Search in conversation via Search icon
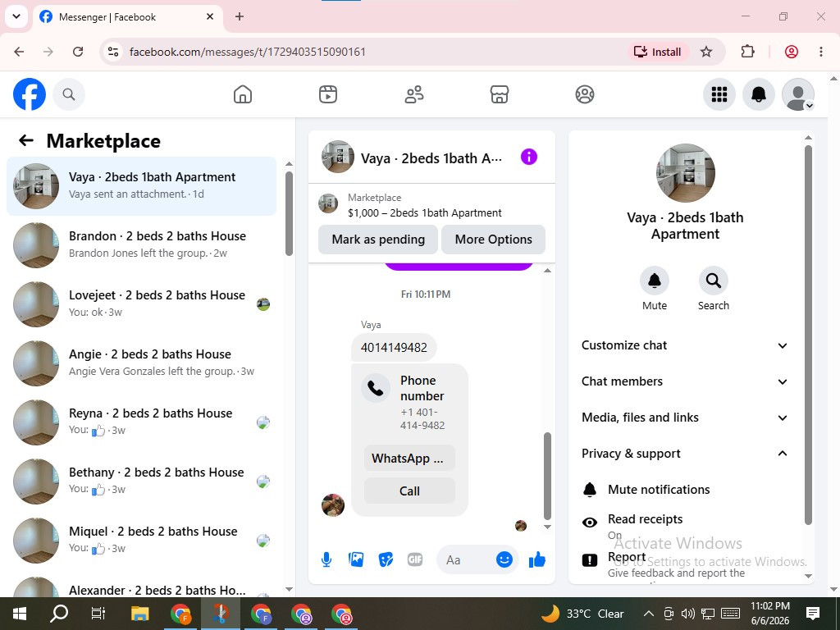 click(713, 281)
